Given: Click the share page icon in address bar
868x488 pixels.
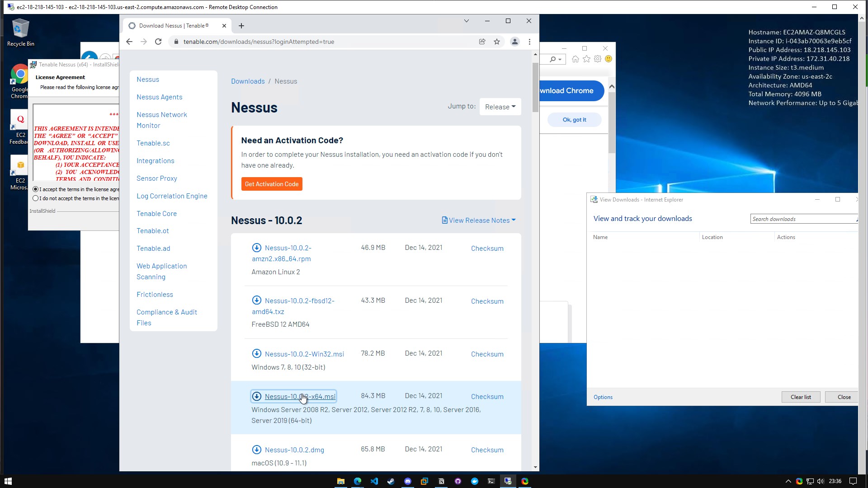Looking at the screenshot, I should point(482,42).
